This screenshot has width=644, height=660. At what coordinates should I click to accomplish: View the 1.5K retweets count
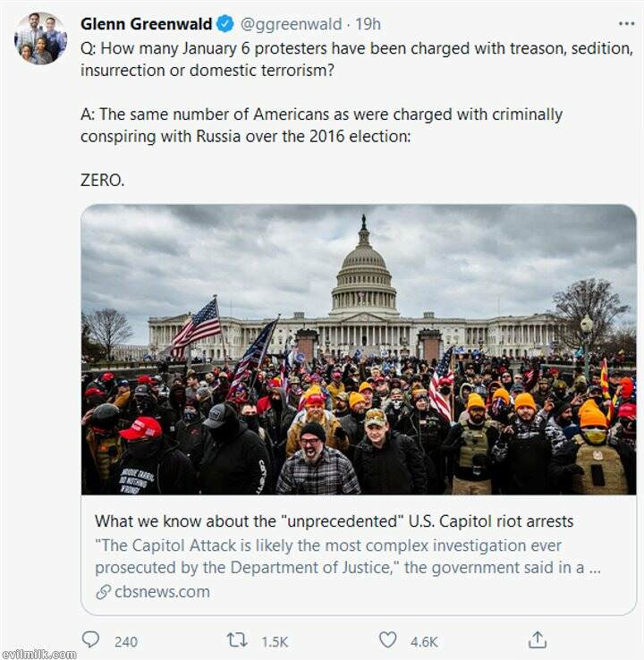click(x=275, y=642)
